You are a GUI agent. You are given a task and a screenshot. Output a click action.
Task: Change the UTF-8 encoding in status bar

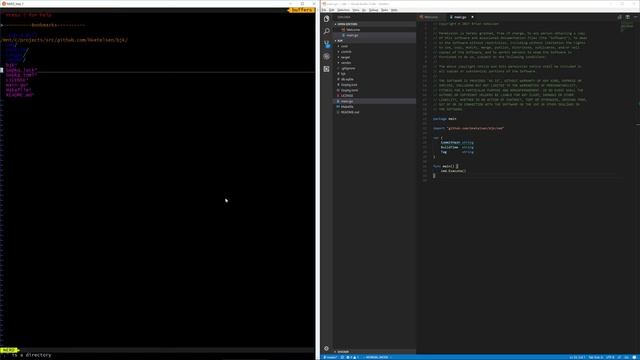(610, 358)
